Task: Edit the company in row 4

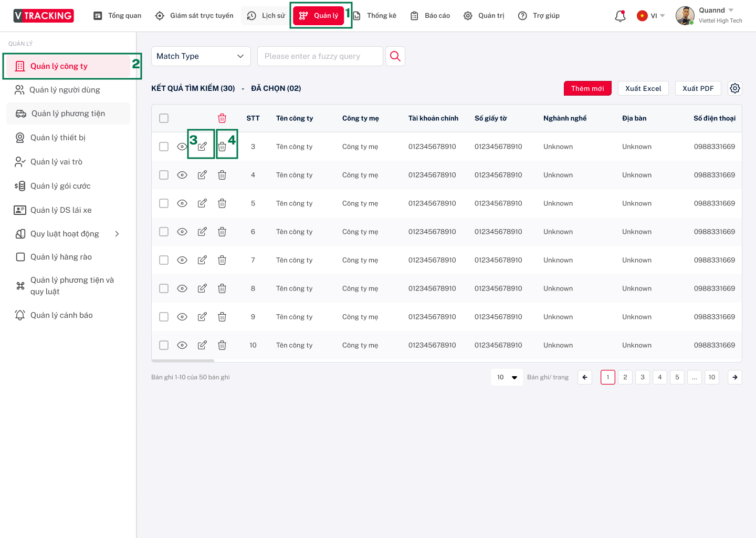Action: coord(202,175)
